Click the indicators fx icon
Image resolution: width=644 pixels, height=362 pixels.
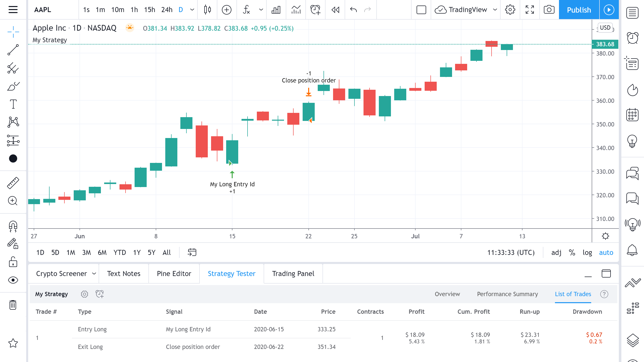pyautogui.click(x=246, y=10)
